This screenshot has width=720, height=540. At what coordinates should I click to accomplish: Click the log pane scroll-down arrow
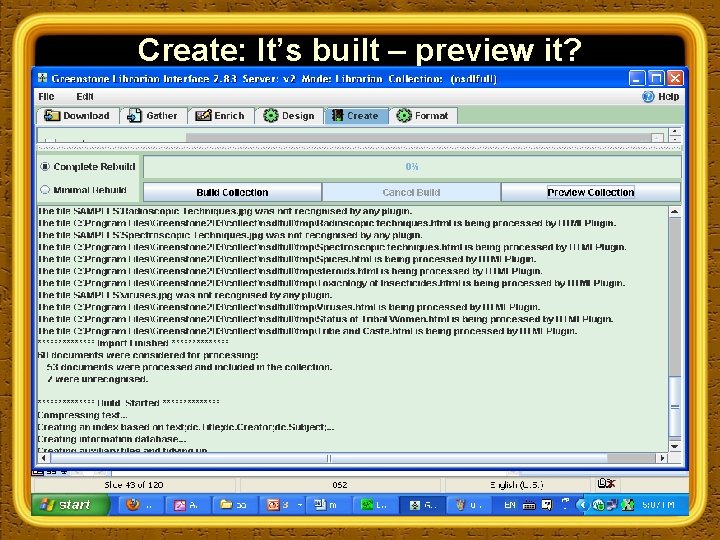pos(675,446)
